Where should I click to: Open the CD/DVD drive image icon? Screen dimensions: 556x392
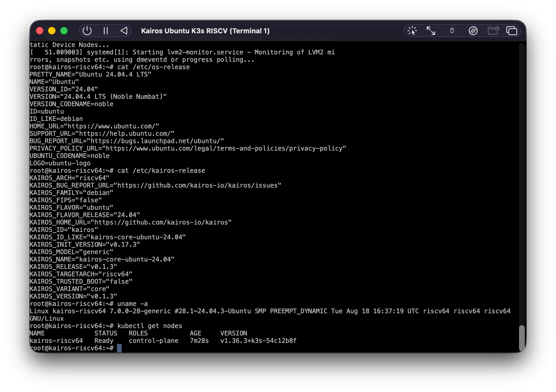473,31
